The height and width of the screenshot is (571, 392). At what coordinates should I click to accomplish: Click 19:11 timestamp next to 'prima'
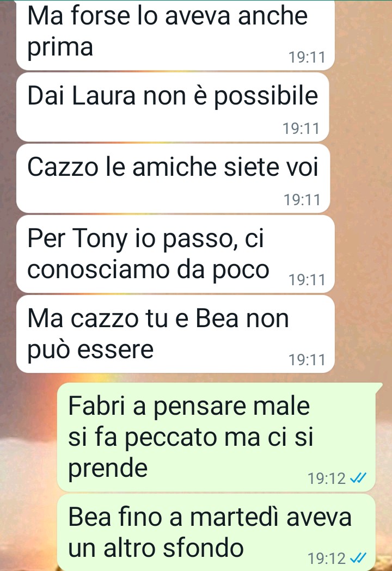pos(307,57)
